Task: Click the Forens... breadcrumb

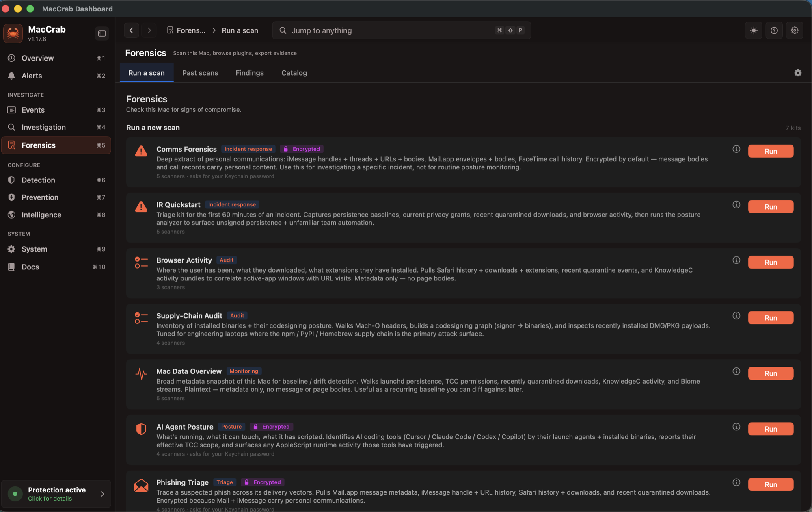Action: 186,30
